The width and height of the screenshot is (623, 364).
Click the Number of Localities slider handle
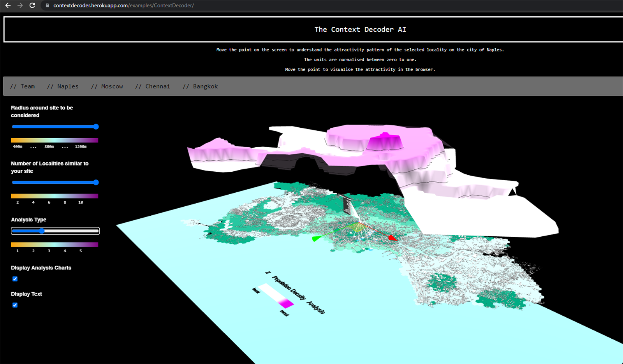96,182
